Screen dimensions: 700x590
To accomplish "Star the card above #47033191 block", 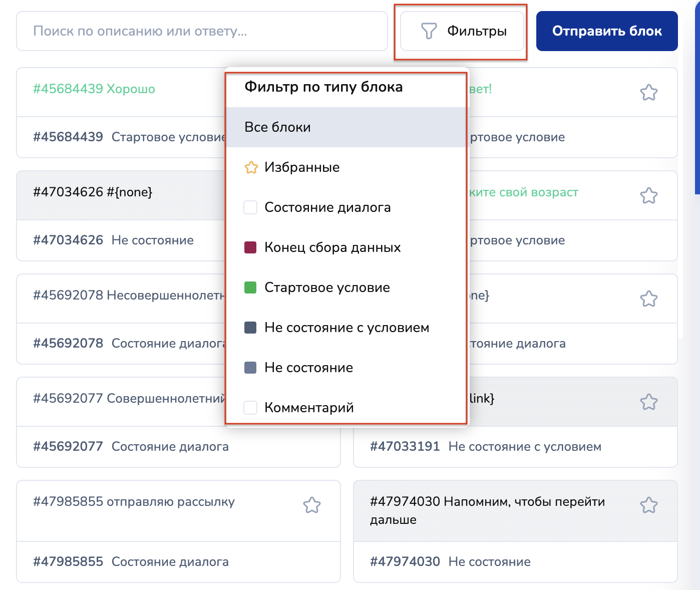I will 648,402.
